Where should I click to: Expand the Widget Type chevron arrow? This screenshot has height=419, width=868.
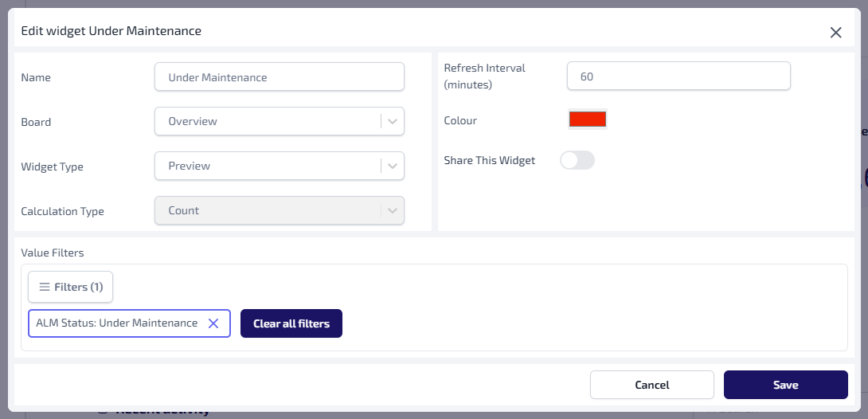392,166
